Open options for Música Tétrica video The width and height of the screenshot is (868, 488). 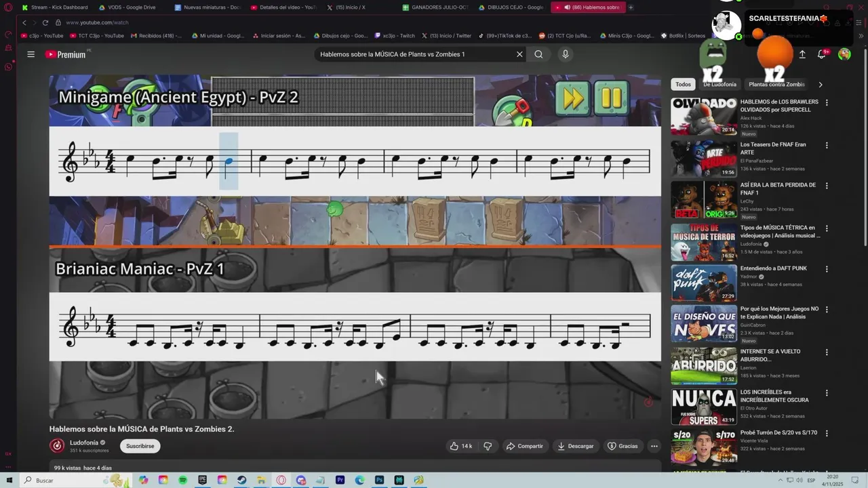click(x=827, y=228)
